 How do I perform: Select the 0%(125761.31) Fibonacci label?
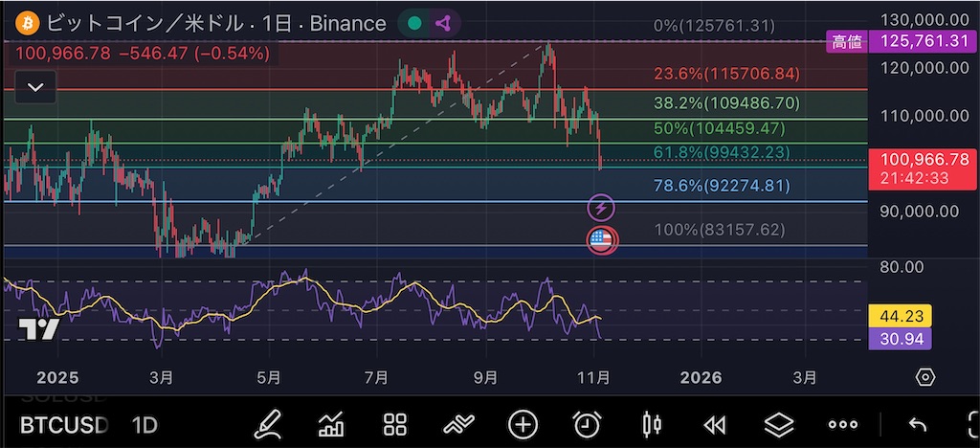pos(714,26)
